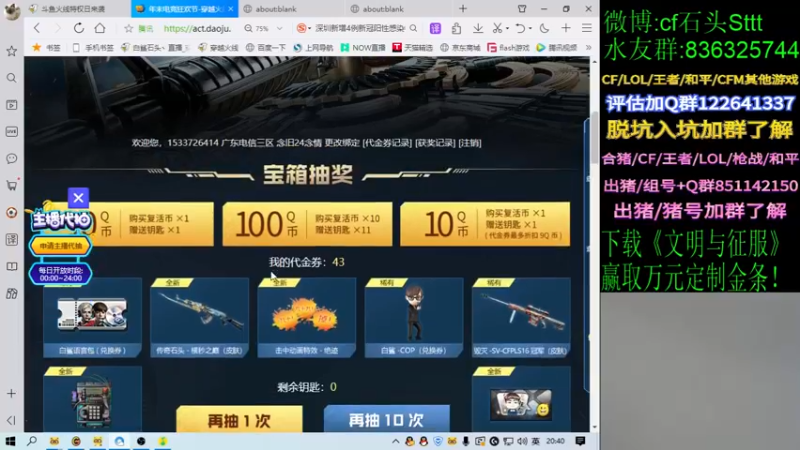Expand hidden bookmarks with double chevron
This screenshot has width=800, height=450.
point(588,47)
